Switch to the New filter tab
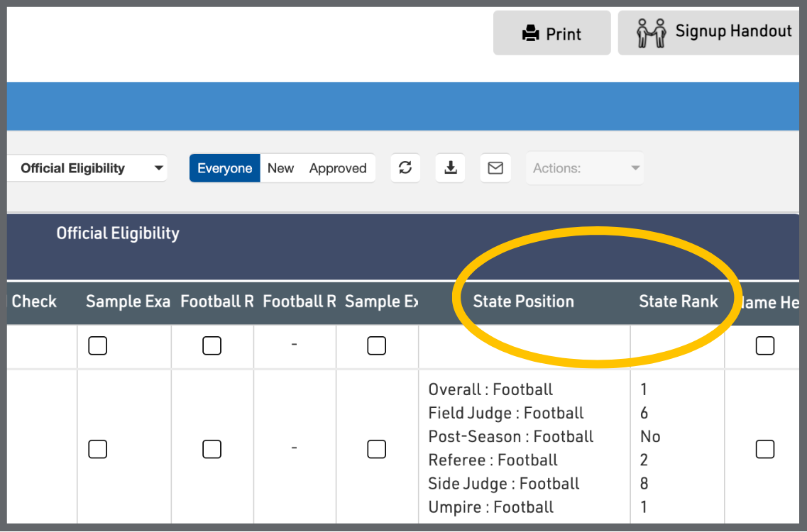The width and height of the screenshot is (807, 532). coord(280,168)
